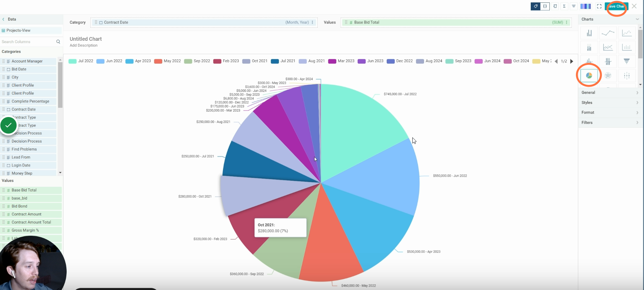Select the multi-line chart icon

pyautogui.click(x=608, y=47)
